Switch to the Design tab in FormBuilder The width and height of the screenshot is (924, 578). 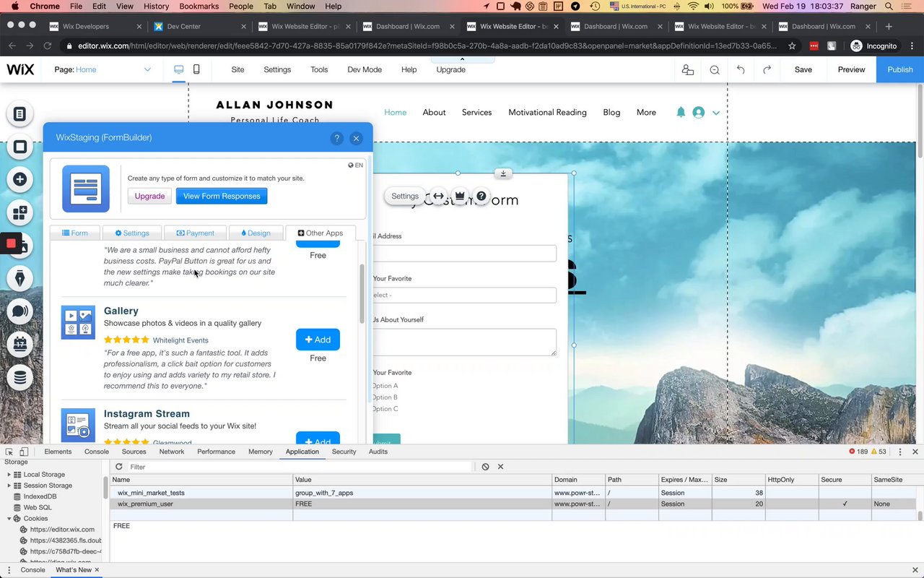click(x=256, y=233)
